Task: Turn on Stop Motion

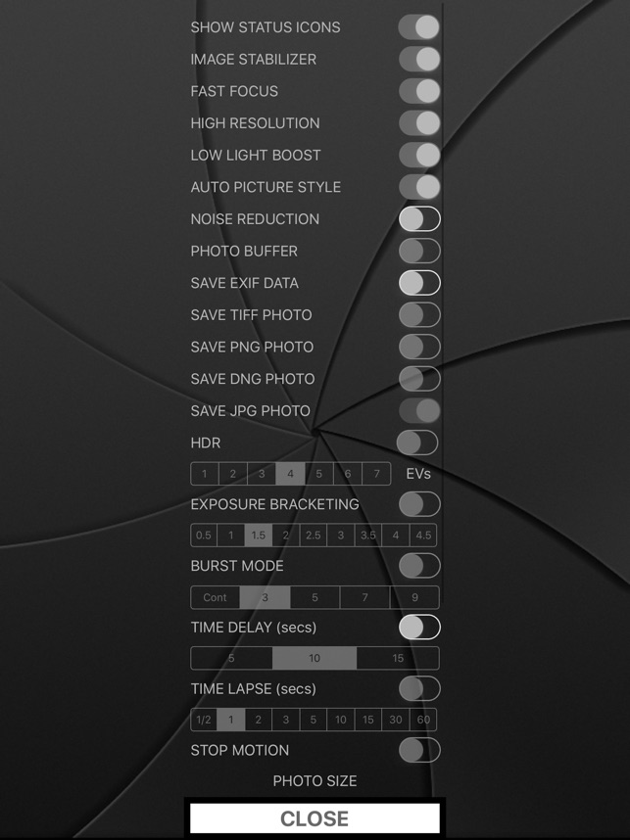Action: [419, 751]
